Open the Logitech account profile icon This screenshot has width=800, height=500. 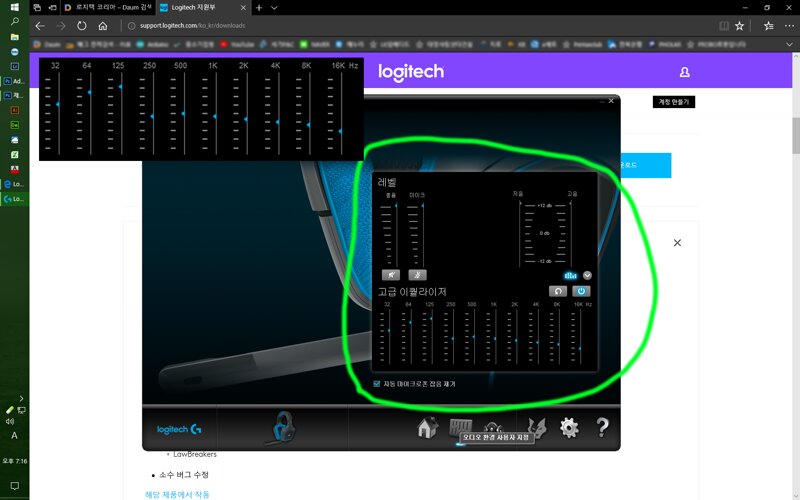pyautogui.click(x=685, y=72)
